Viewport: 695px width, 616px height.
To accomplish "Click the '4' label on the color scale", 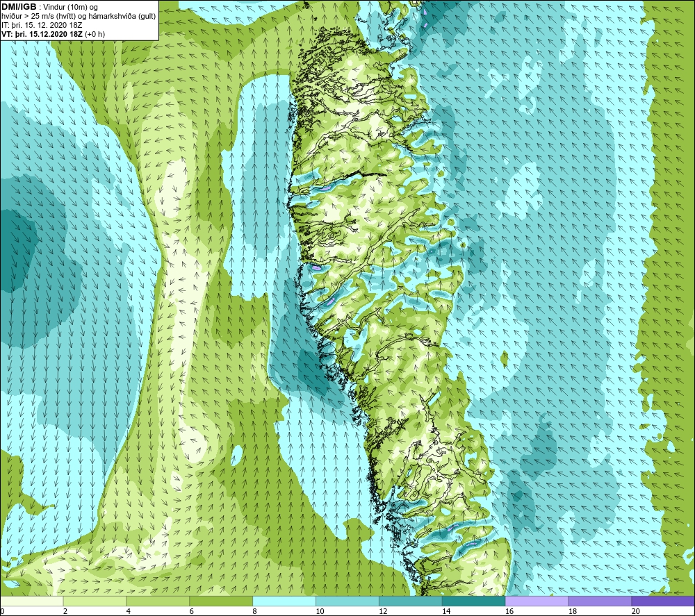I will (x=128, y=611).
